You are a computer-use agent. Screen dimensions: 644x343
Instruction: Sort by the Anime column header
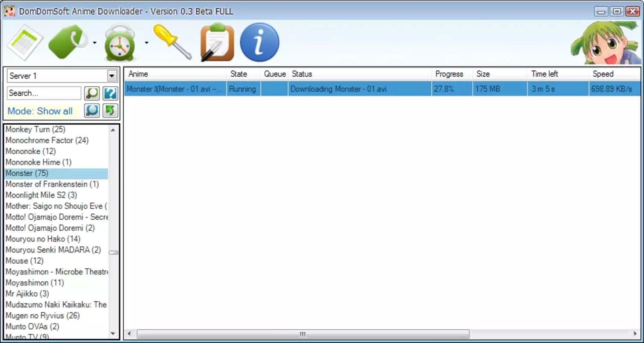click(175, 74)
